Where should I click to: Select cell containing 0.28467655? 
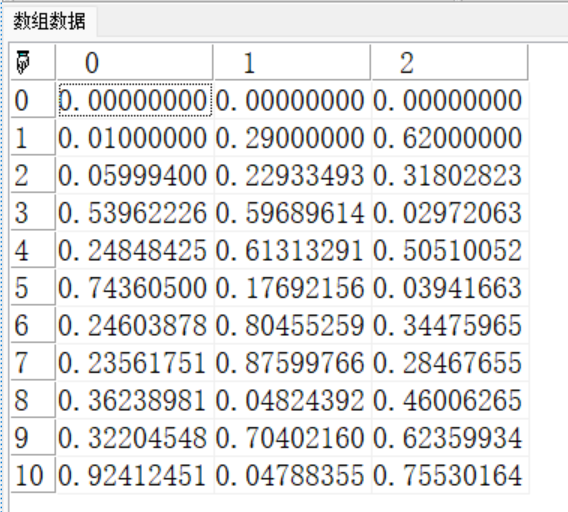(x=450, y=363)
